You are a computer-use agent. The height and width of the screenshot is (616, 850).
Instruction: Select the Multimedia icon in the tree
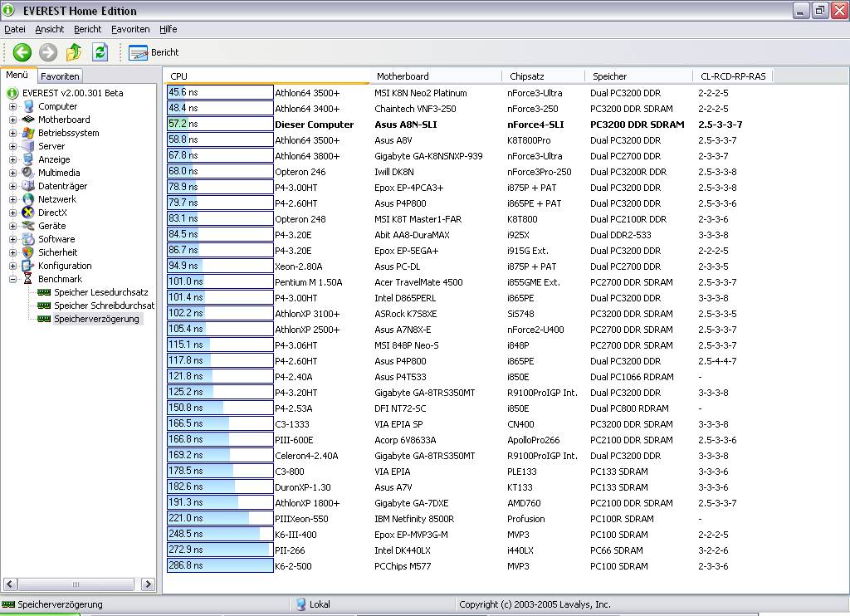click(x=28, y=173)
